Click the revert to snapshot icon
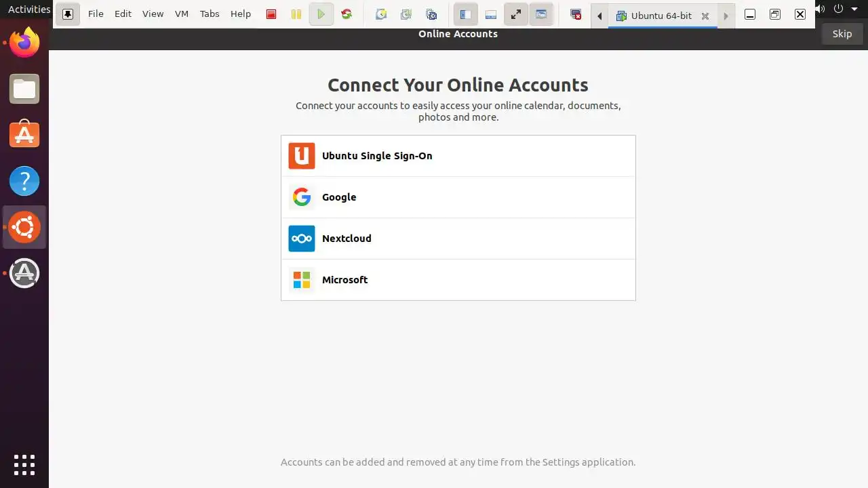This screenshot has width=868, height=488. click(x=406, y=14)
